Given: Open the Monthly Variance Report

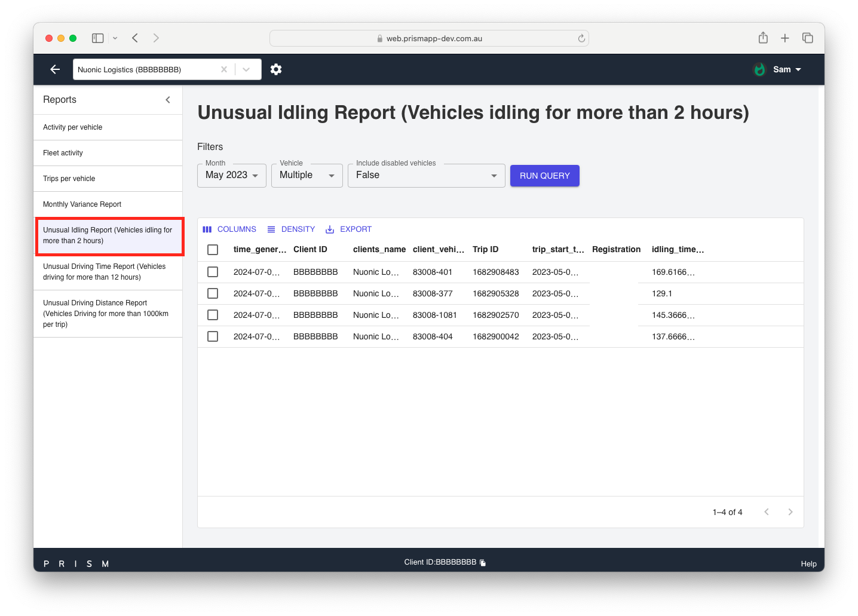Looking at the screenshot, I should point(82,204).
